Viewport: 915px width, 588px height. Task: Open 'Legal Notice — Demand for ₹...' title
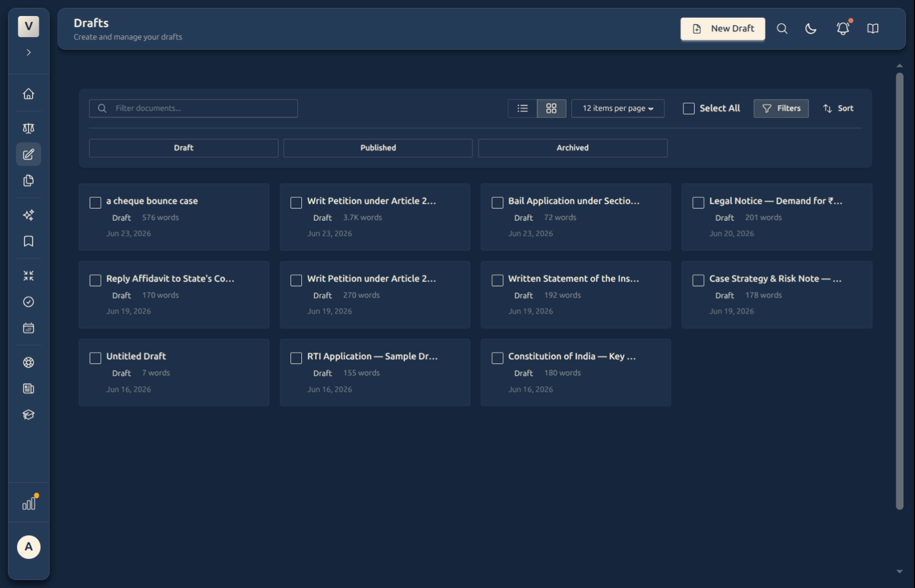[x=775, y=201]
